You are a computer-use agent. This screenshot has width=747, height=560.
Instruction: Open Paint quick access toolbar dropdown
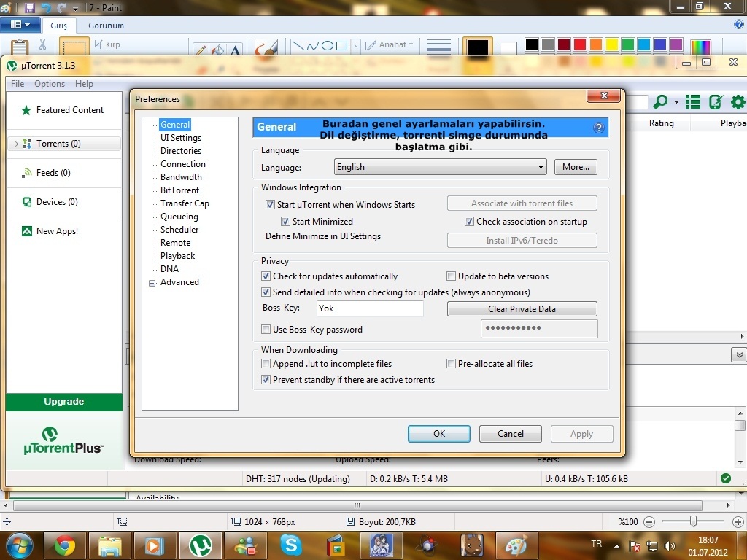tap(75, 8)
